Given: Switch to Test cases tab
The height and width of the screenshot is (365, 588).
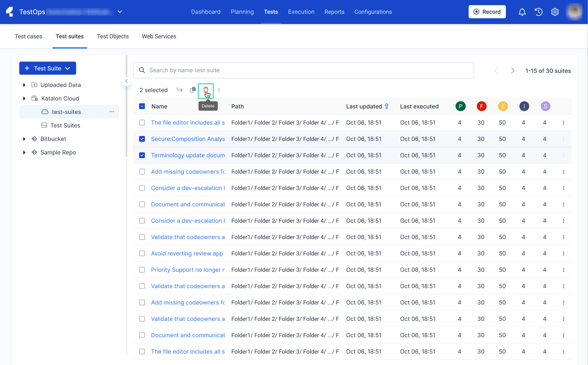Looking at the screenshot, I should [x=29, y=36].
